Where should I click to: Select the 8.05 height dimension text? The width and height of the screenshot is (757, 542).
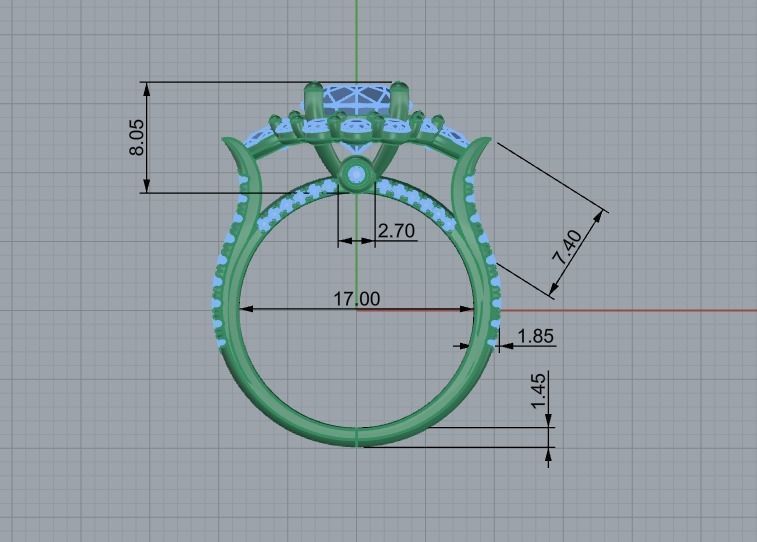click(x=137, y=137)
